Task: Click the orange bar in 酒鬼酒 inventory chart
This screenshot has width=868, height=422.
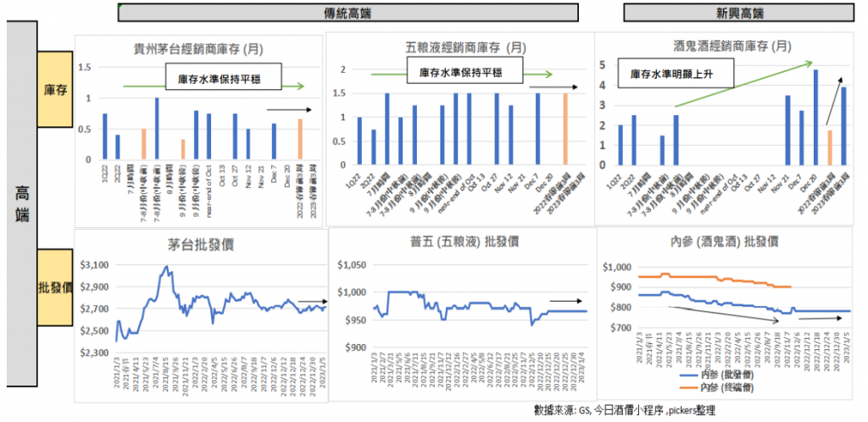Action: (830, 147)
